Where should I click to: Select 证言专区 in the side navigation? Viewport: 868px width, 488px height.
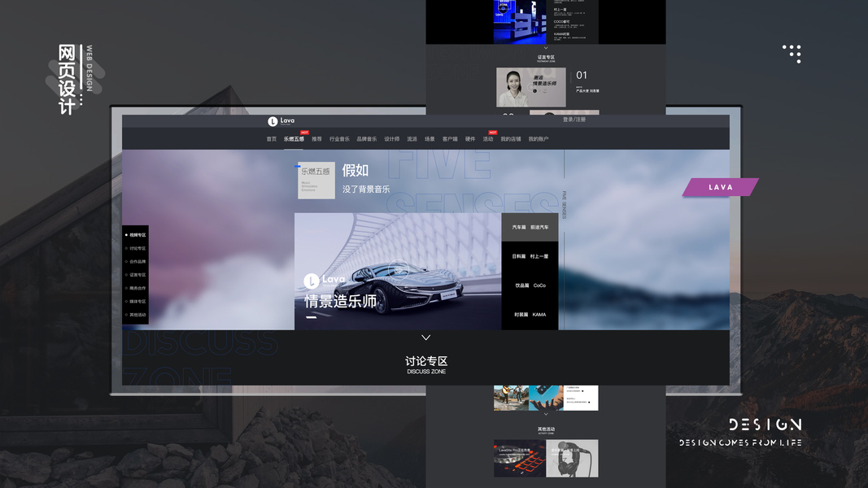point(136,275)
